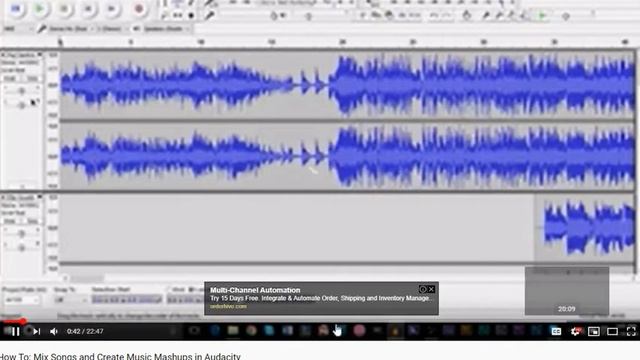Click Skip to End in Audacity transport
640x360 pixels.
click(x=112, y=8)
